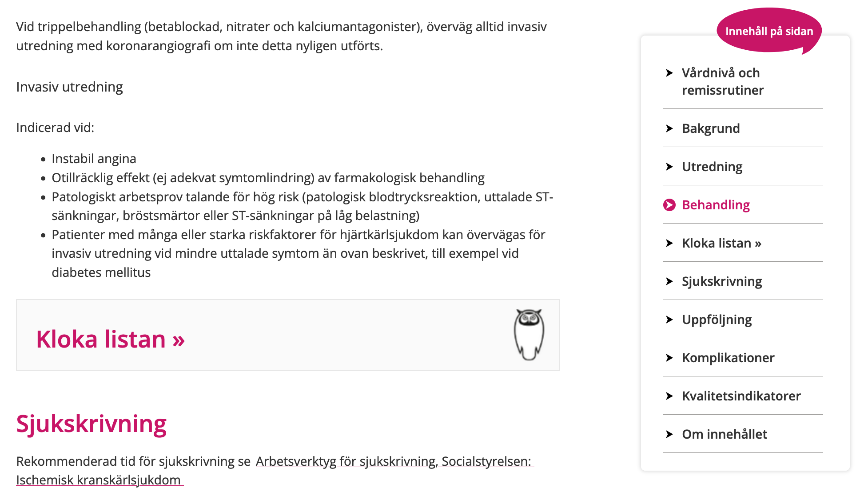Viewport: 868px width, 504px height.
Task: Click the arrow icon beside Sjukskrivning in sidebar
Action: [669, 281]
